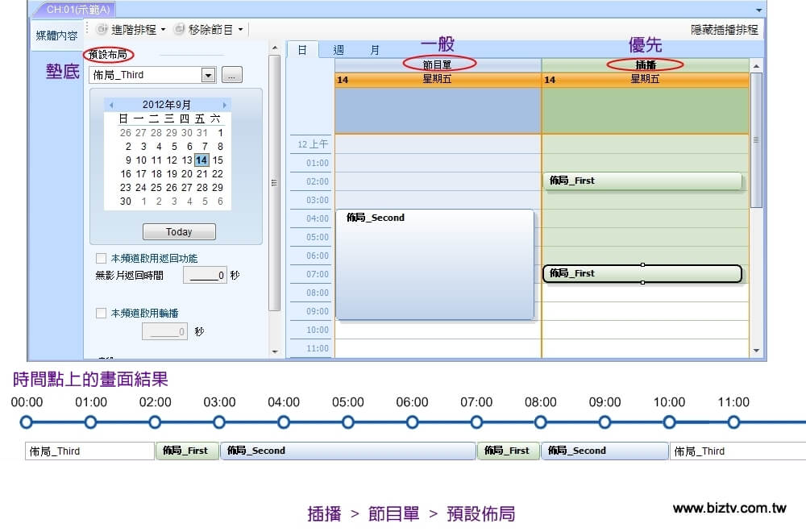Select the 07:00 佈局_First schedule block

[x=642, y=274]
